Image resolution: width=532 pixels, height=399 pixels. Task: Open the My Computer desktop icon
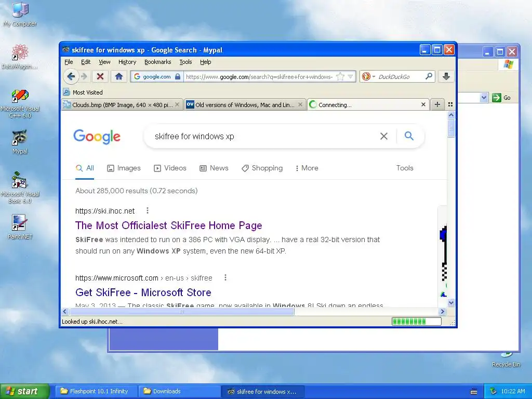click(20, 14)
